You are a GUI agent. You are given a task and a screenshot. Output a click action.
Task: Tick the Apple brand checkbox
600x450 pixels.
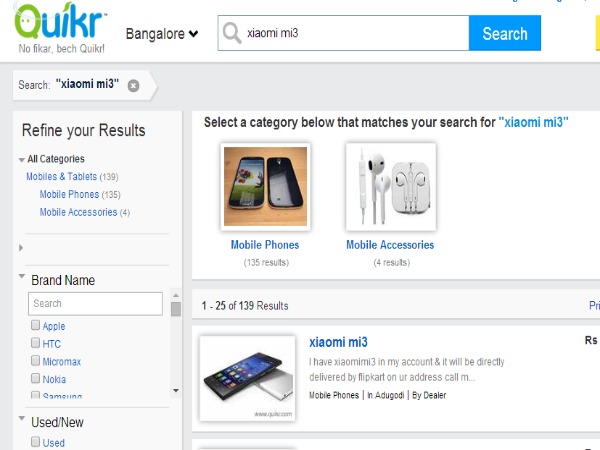(36, 326)
